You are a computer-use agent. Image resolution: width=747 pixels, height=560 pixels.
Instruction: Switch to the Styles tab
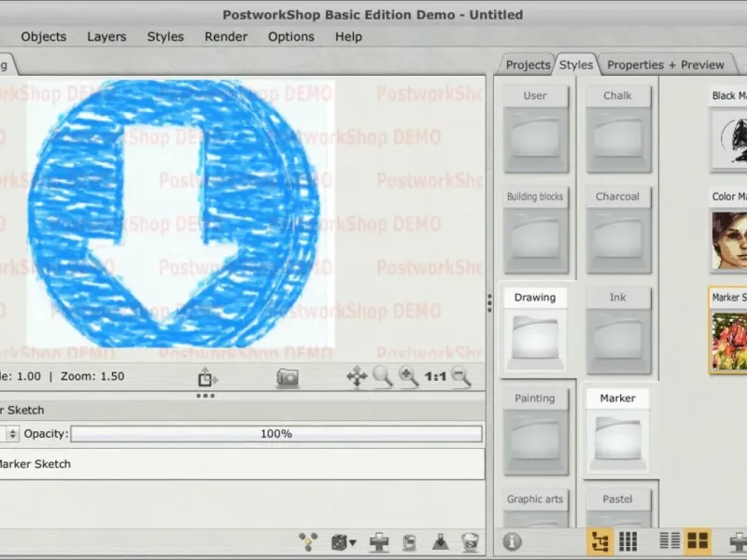click(576, 64)
